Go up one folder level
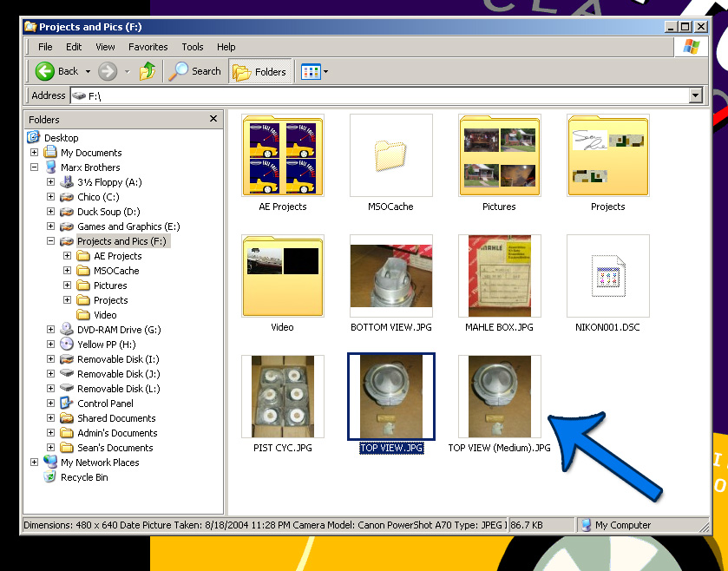 [148, 71]
